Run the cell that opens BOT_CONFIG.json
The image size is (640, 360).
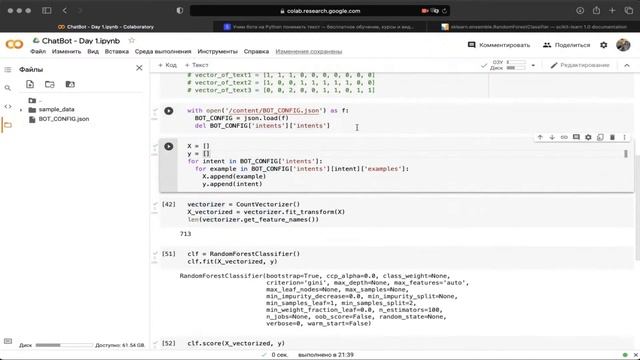pos(169,111)
